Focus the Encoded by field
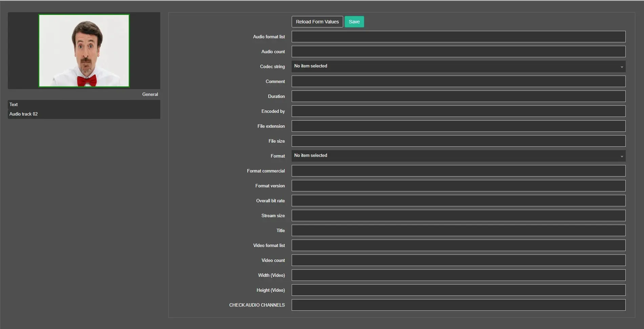Screen dimensions: 644x329 tap(458, 111)
